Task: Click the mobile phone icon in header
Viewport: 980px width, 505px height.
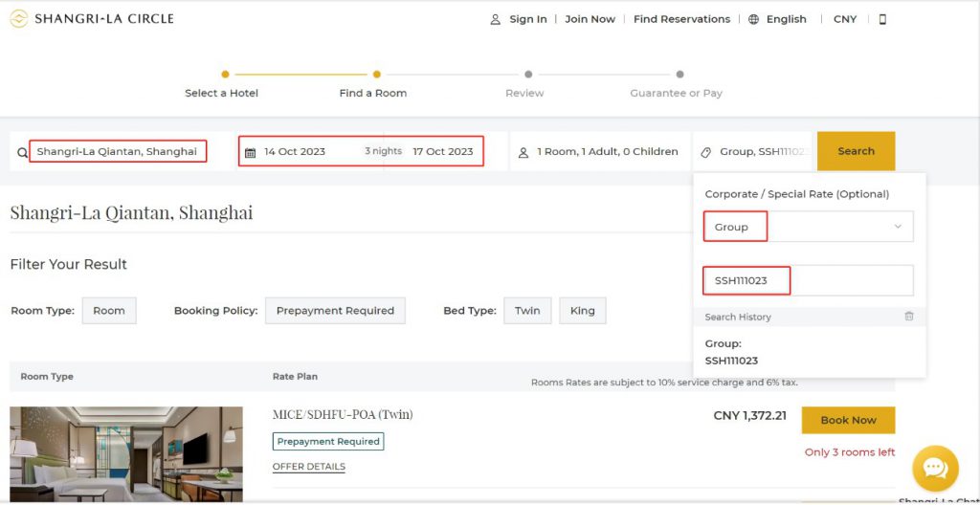Action: tap(882, 19)
